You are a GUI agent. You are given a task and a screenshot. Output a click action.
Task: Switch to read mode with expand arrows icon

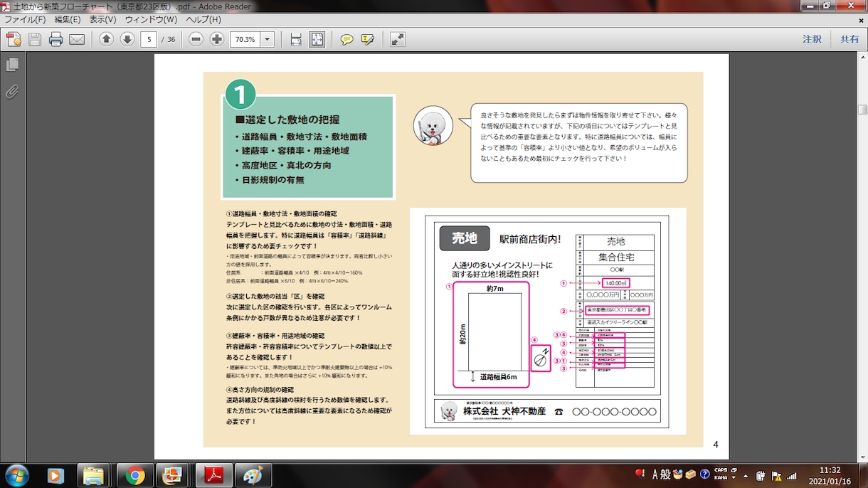[398, 39]
